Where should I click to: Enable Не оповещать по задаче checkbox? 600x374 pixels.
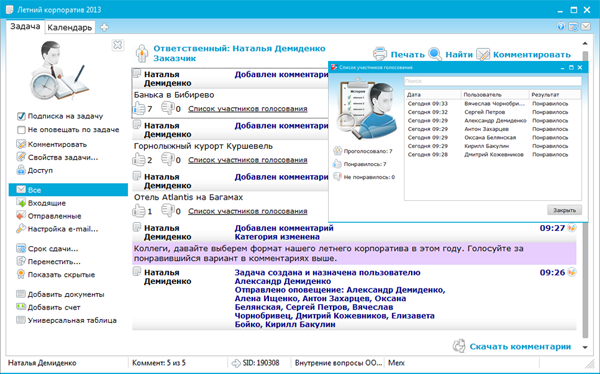tap(21, 130)
